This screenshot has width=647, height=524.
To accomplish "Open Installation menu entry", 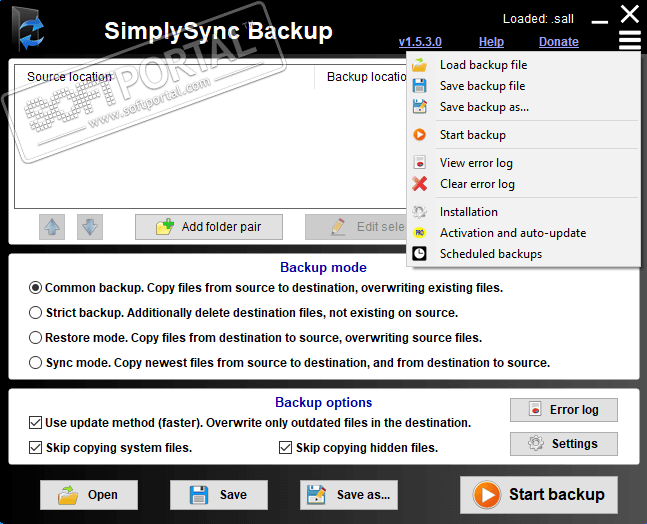I will click(524, 212).
